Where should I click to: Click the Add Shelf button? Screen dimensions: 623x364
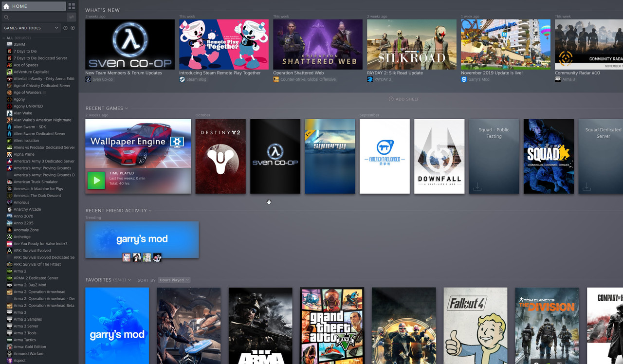pyautogui.click(x=404, y=99)
